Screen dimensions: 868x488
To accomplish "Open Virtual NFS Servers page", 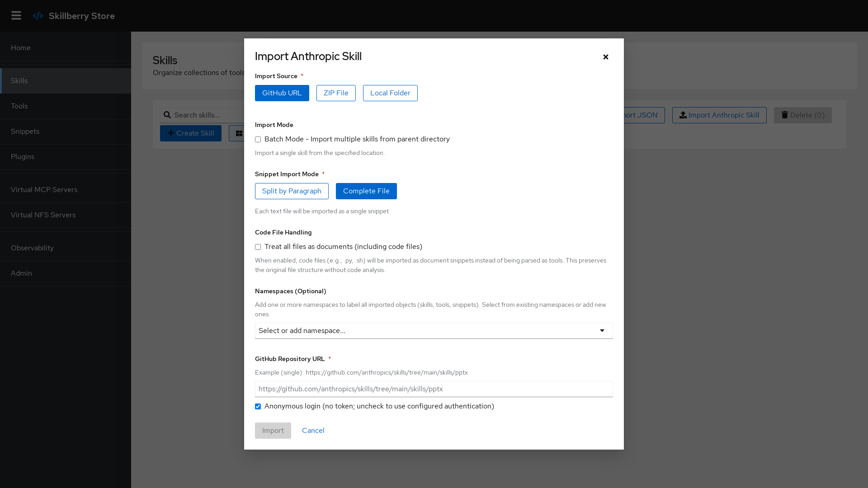I will [66, 215].
